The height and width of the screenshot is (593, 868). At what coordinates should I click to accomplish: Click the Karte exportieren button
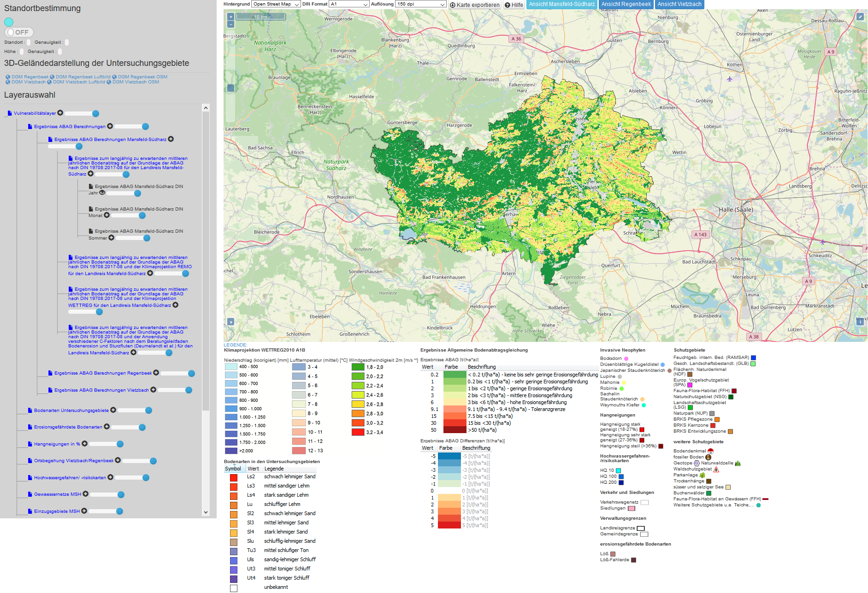tap(475, 5)
